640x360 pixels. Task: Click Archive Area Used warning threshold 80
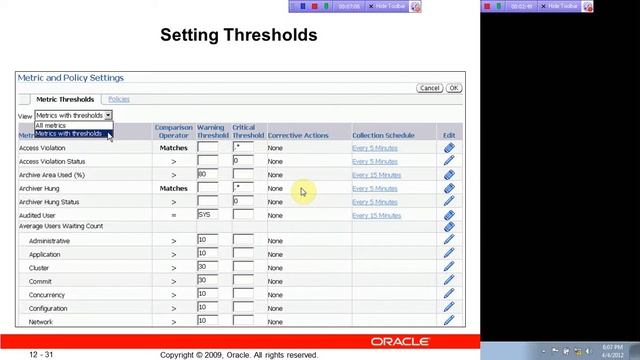pyautogui.click(x=208, y=174)
